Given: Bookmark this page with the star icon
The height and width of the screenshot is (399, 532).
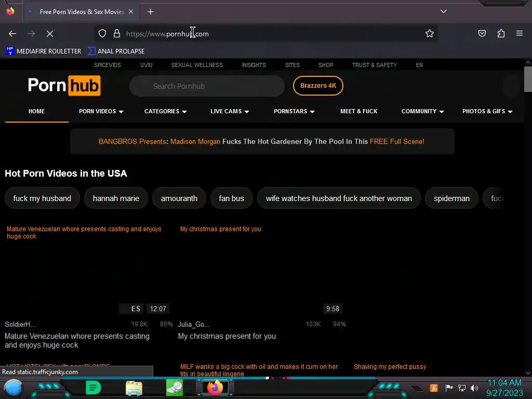Looking at the screenshot, I should (x=430, y=33).
